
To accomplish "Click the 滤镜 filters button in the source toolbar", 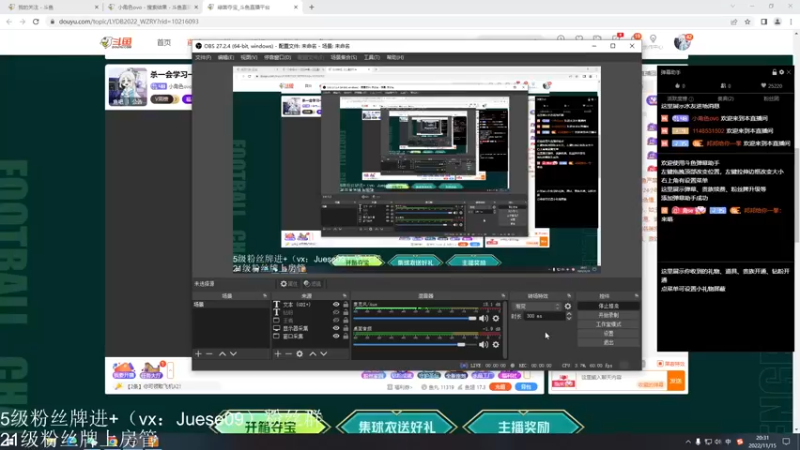I will coord(312,284).
